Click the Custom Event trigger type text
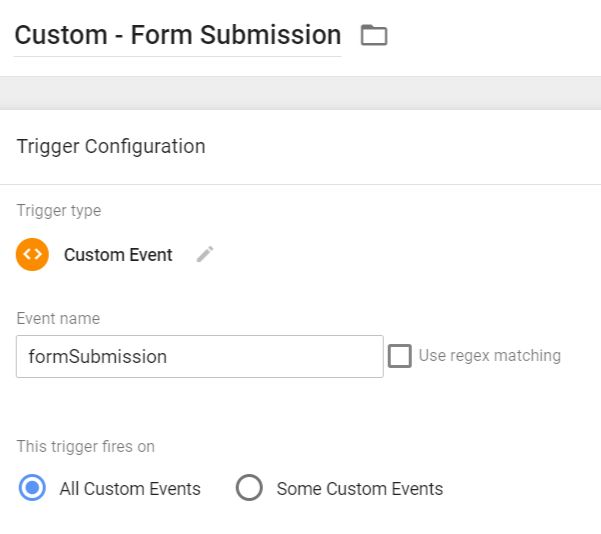601x534 pixels. [x=118, y=255]
